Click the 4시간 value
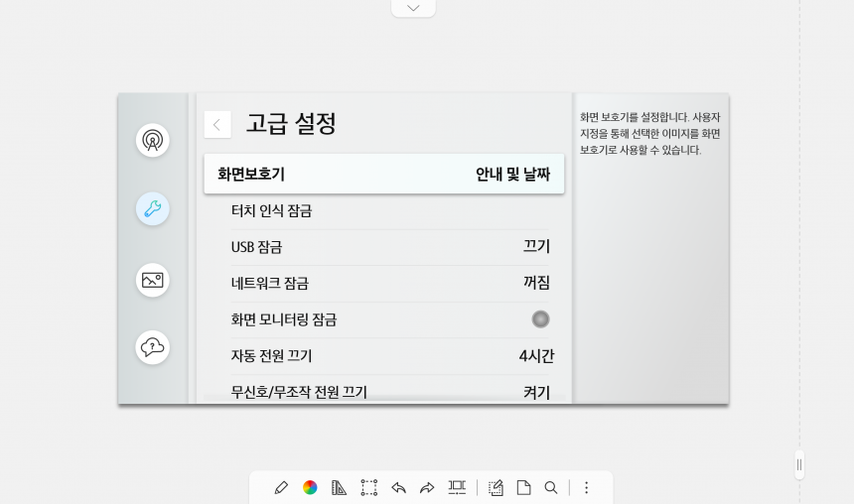The height and width of the screenshot is (504, 854). (x=536, y=356)
